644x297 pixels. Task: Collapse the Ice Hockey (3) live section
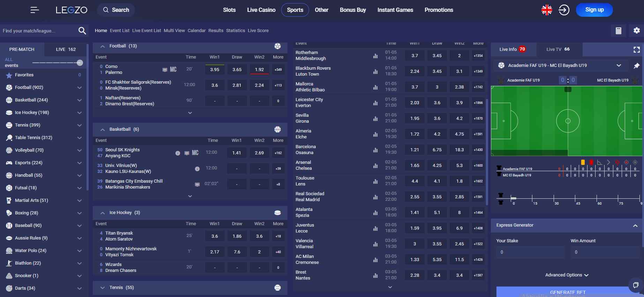103,213
